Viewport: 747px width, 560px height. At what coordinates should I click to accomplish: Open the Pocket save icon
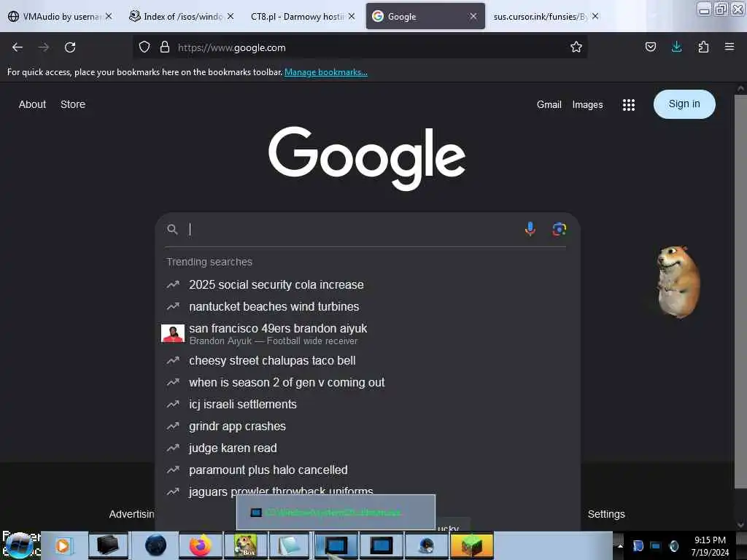[x=650, y=47]
